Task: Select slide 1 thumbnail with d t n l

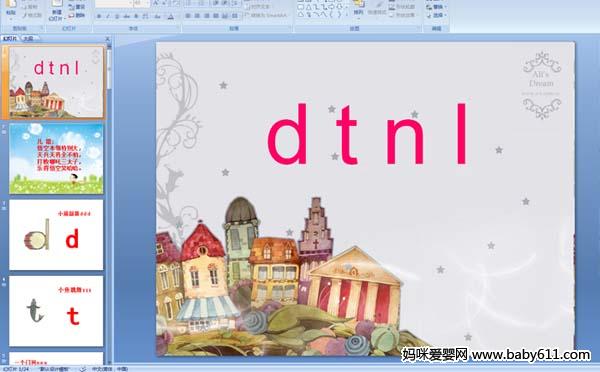Action: (56, 82)
